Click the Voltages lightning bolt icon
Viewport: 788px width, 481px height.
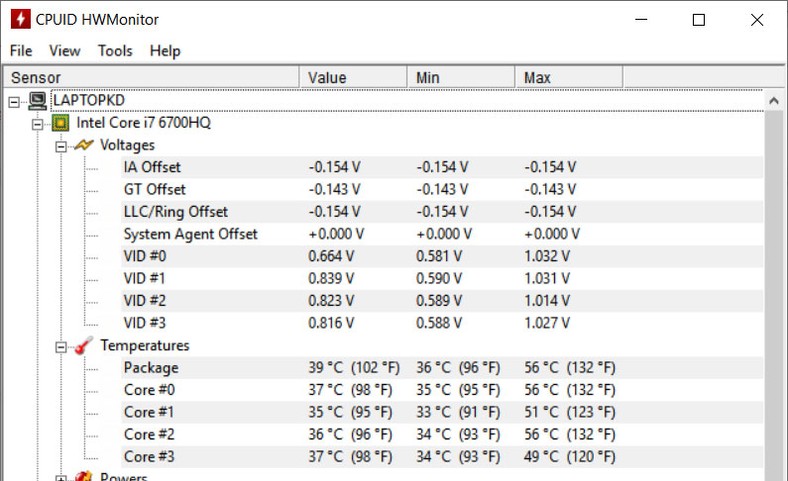click(83, 145)
